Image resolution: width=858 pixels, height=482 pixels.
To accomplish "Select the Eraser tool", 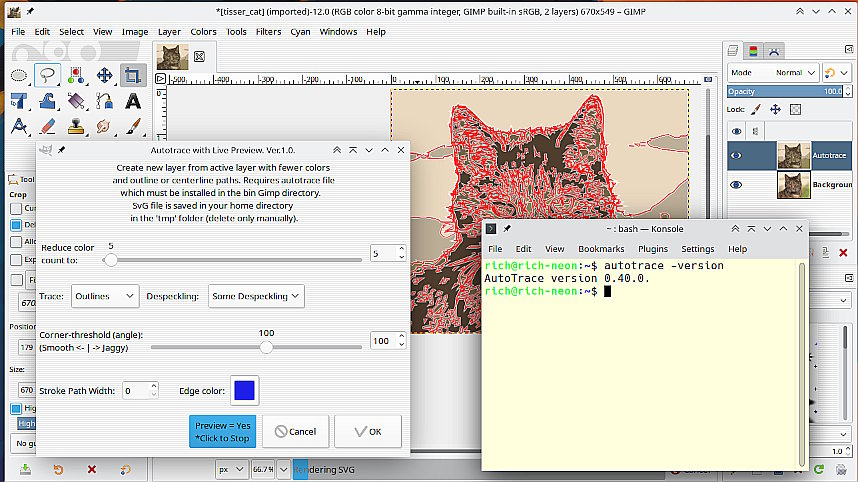I will [x=48, y=127].
